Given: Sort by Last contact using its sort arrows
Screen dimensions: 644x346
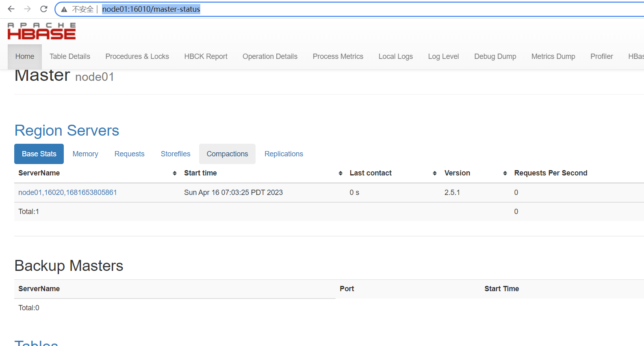Looking at the screenshot, I should (435, 173).
